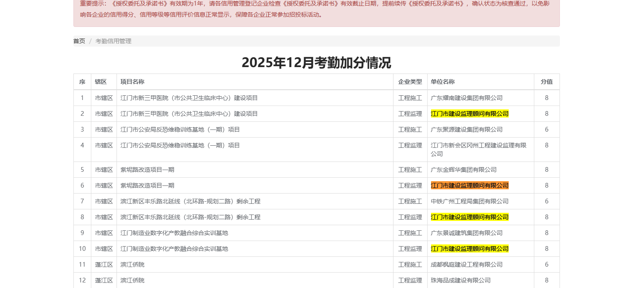Click the 项目名称 column header
This screenshot has width=644, height=288.
coord(132,82)
